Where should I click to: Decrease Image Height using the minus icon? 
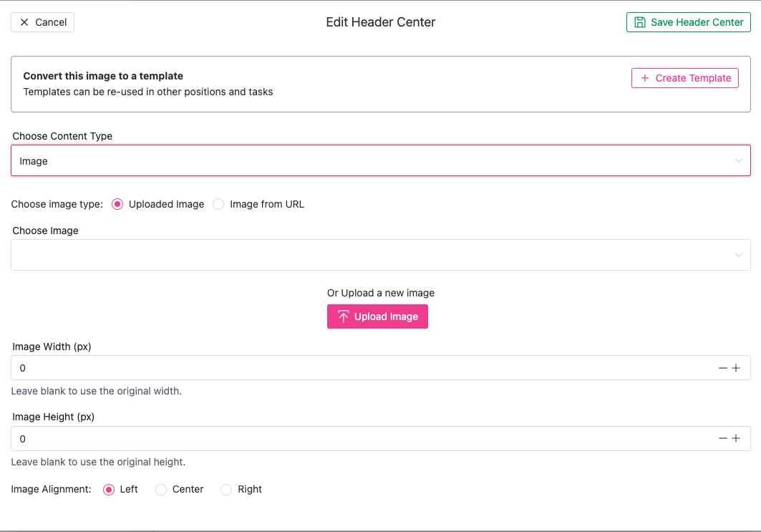tap(723, 438)
